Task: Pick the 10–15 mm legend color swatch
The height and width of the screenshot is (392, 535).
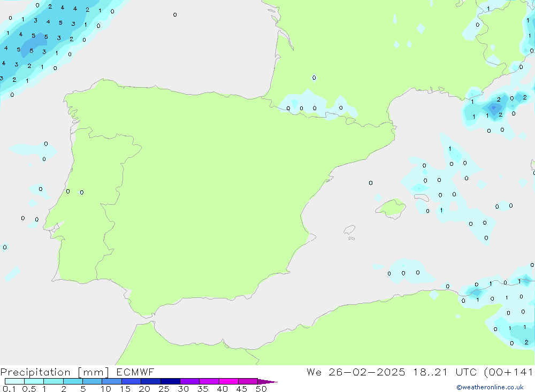Action: 112,381
